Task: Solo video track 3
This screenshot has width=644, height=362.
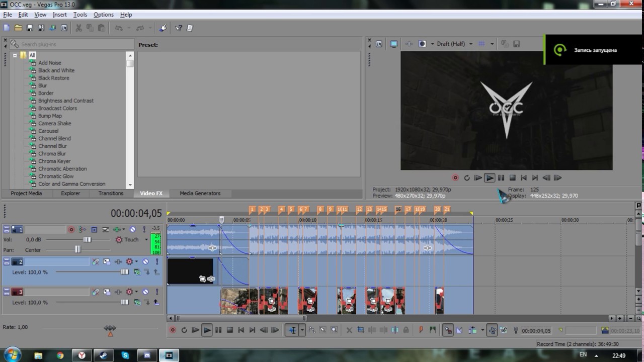Action: point(157,292)
